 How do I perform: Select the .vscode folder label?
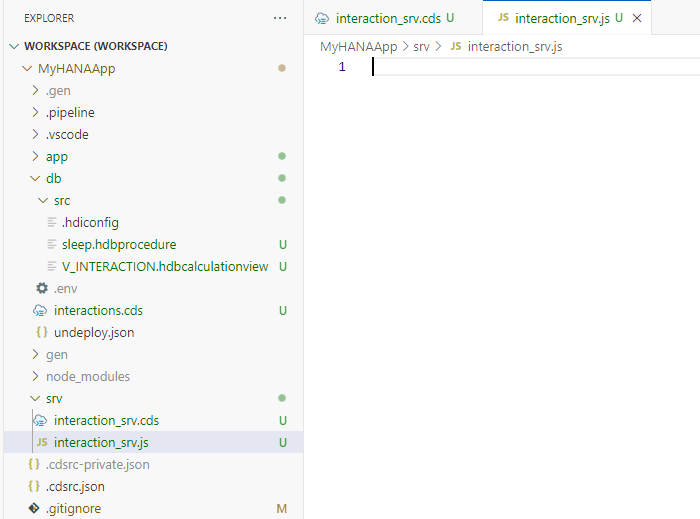tap(67, 134)
